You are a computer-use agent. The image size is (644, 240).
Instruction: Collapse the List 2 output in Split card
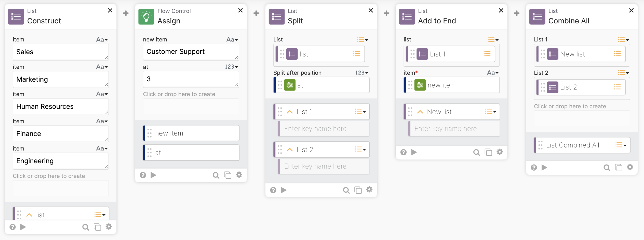click(290, 150)
